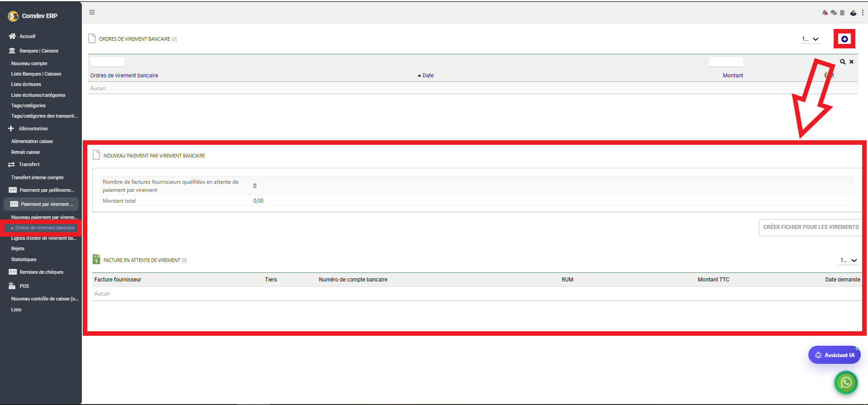
Task: Click the Paiement par prélèvement icon
Action: [x=13, y=190]
